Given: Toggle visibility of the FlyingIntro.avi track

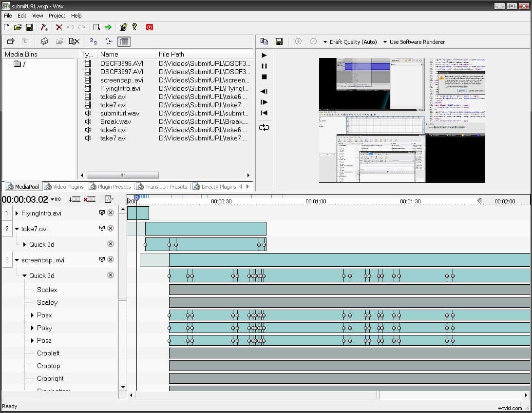Looking at the screenshot, I should click(101, 213).
